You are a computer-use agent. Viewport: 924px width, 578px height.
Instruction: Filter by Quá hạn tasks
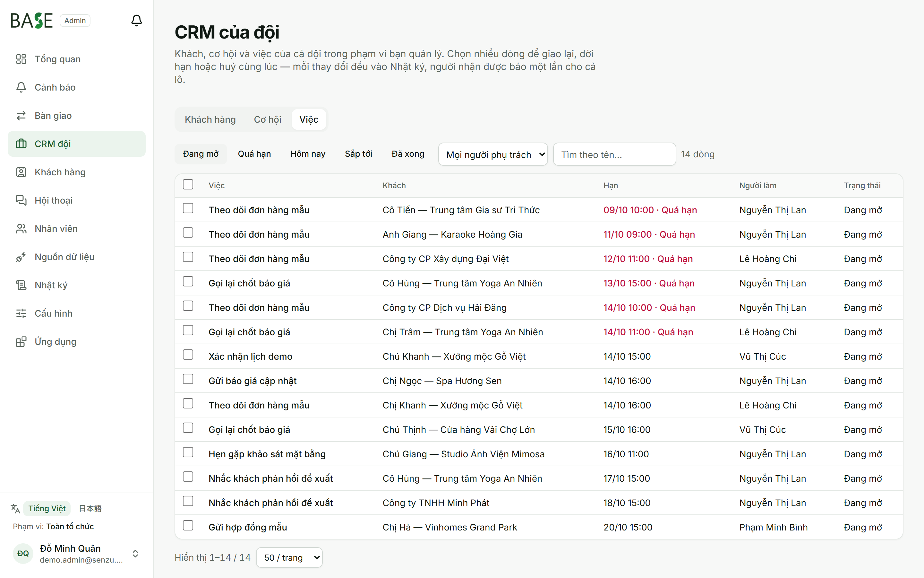click(x=254, y=154)
